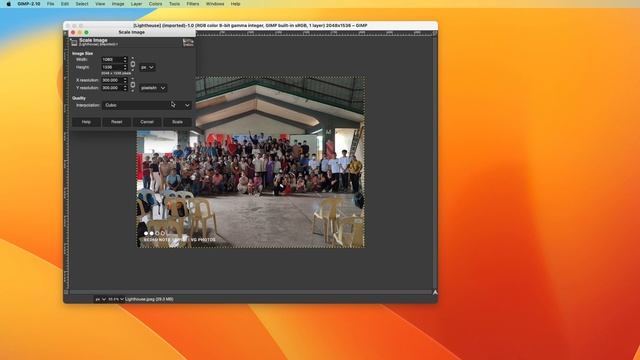The height and width of the screenshot is (360, 640).
Task: Click the Scale Image dialog header icon
Action: pyautogui.click(x=74, y=42)
